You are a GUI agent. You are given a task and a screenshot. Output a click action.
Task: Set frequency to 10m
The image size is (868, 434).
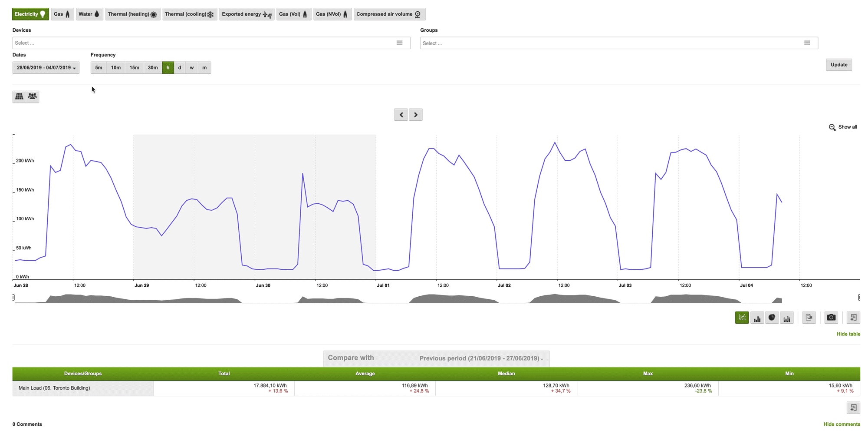click(x=116, y=68)
